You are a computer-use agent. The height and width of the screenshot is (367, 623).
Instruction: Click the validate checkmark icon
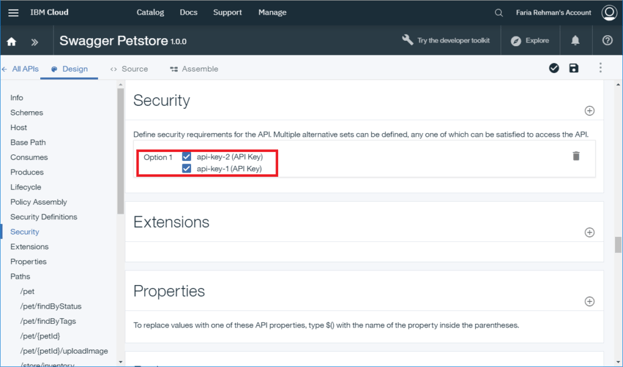554,68
